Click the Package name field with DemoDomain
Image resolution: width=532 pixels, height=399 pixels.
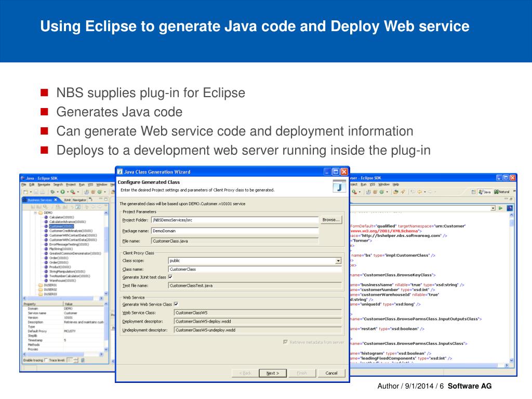[235, 231]
